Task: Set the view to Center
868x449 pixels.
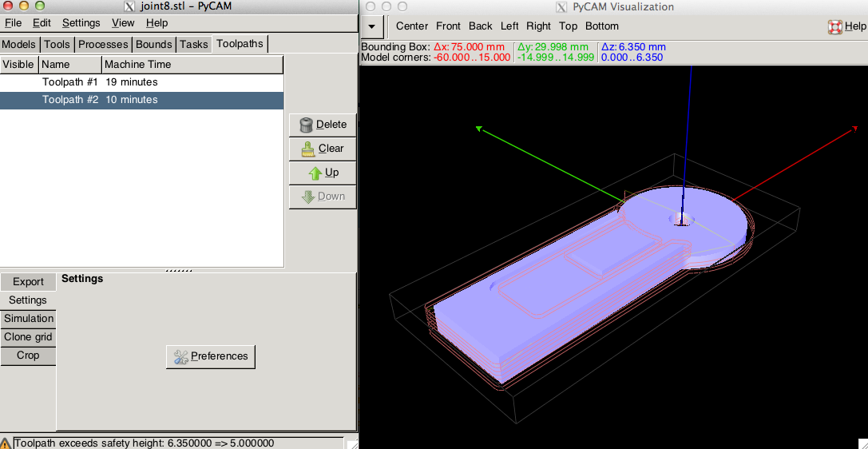Action: pyautogui.click(x=412, y=26)
